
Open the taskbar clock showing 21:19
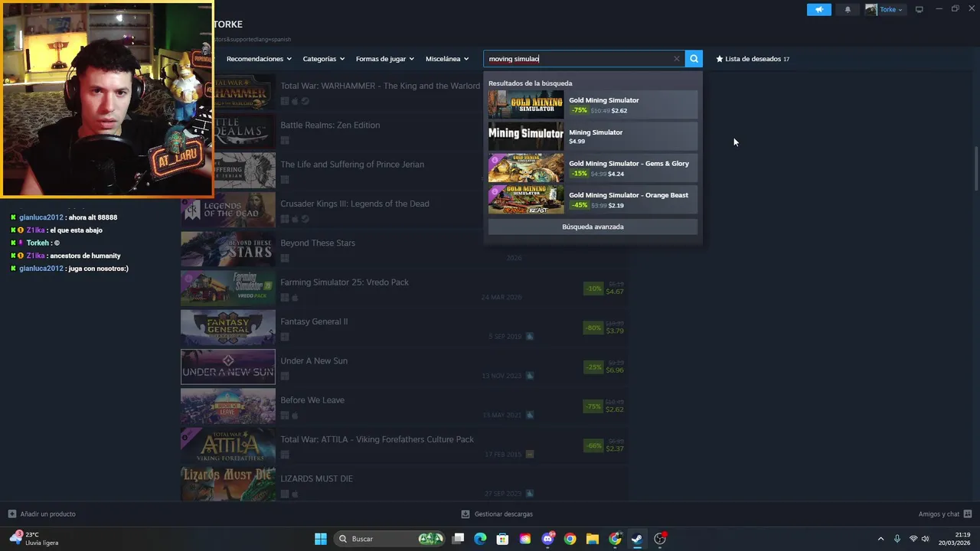(x=955, y=539)
